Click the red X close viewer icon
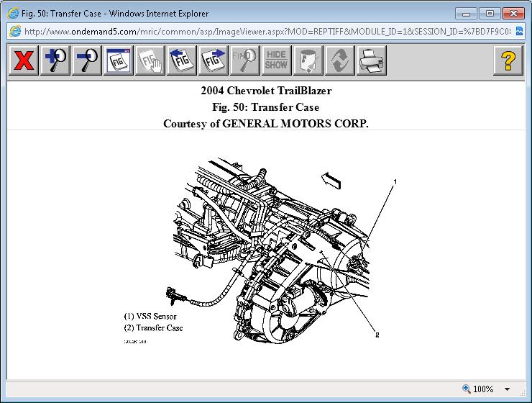 pos(24,60)
